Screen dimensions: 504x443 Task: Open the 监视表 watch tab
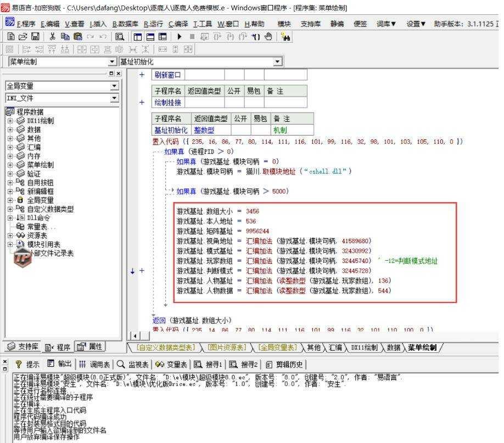coord(132,365)
